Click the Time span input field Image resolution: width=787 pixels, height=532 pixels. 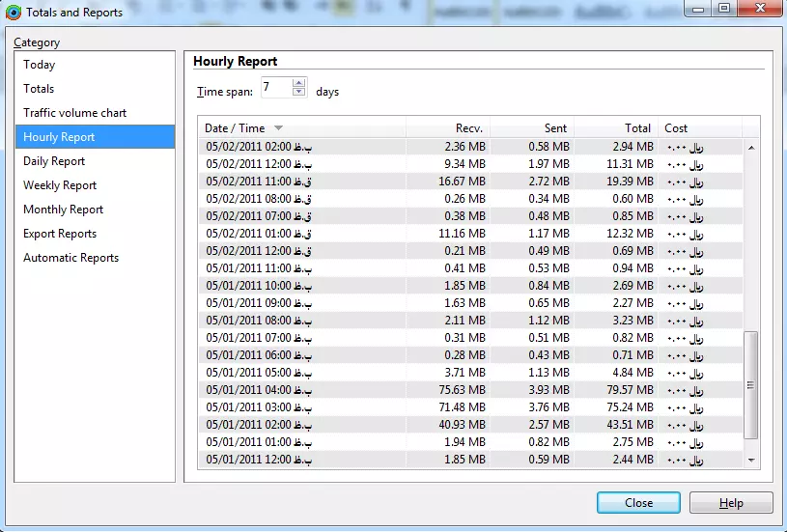pos(274,89)
